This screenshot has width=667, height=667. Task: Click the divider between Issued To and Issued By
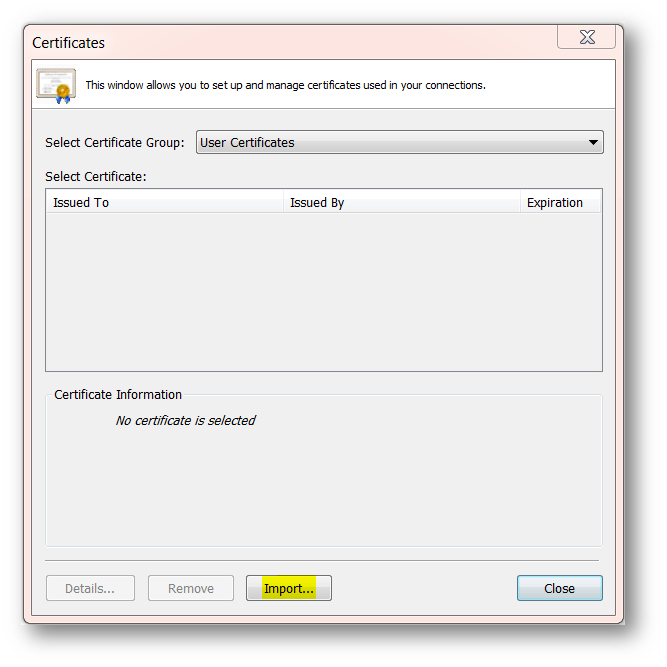coord(284,202)
